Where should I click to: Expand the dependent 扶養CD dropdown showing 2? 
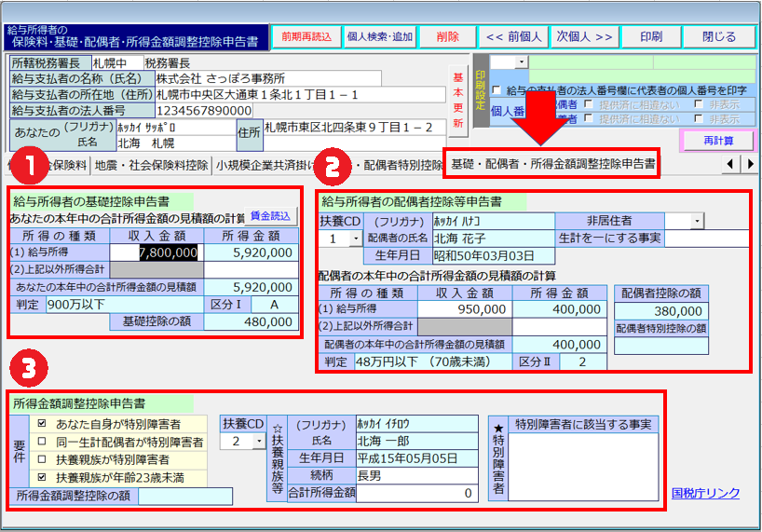(258, 441)
